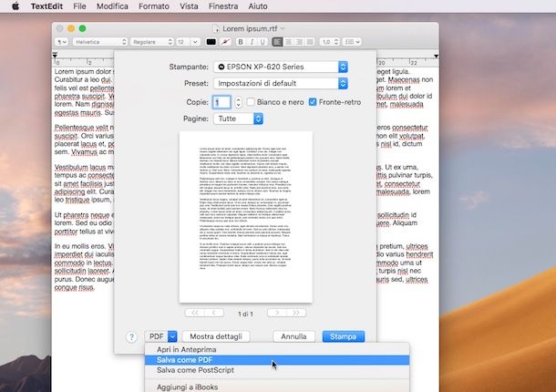Image resolution: width=556 pixels, height=392 pixels.
Task: Open the Aiuto menu
Action: click(258, 6)
